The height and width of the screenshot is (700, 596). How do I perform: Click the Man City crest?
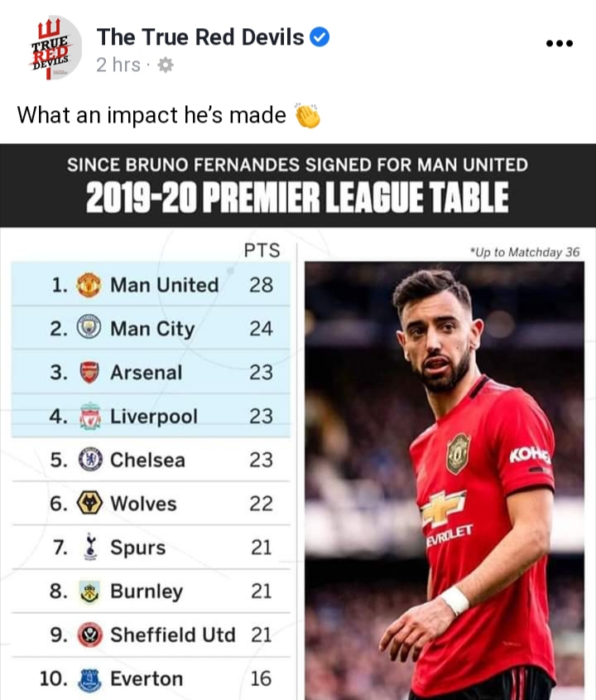tap(89, 327)
